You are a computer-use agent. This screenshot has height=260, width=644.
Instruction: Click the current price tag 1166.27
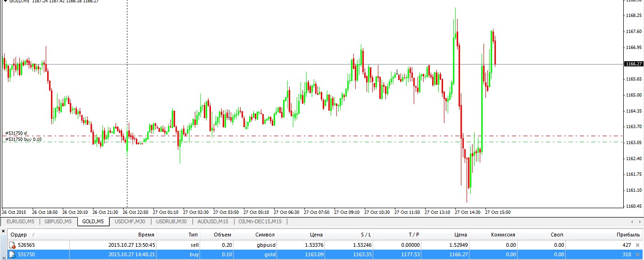point(633,64)
